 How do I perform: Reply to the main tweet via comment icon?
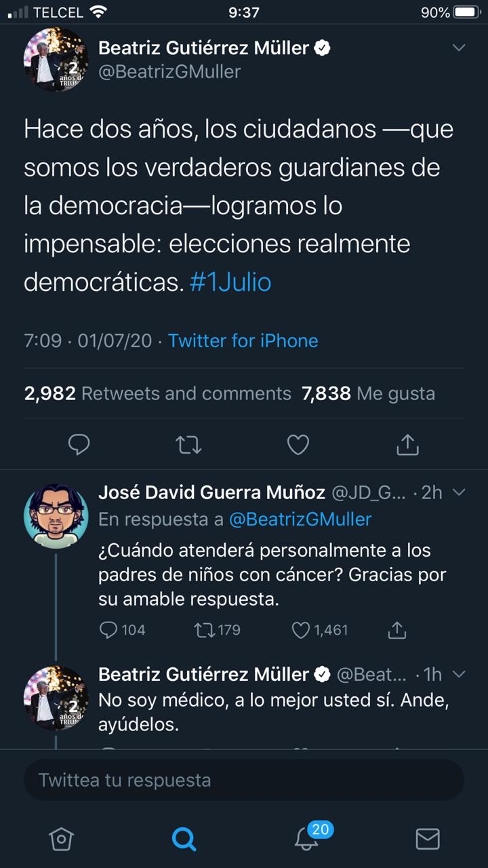coord(79,445)
